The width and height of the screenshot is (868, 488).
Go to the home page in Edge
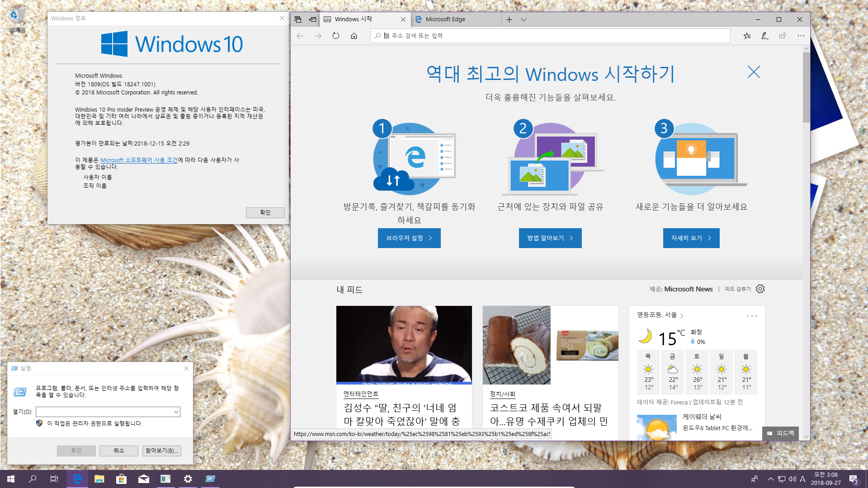(354, 36)
